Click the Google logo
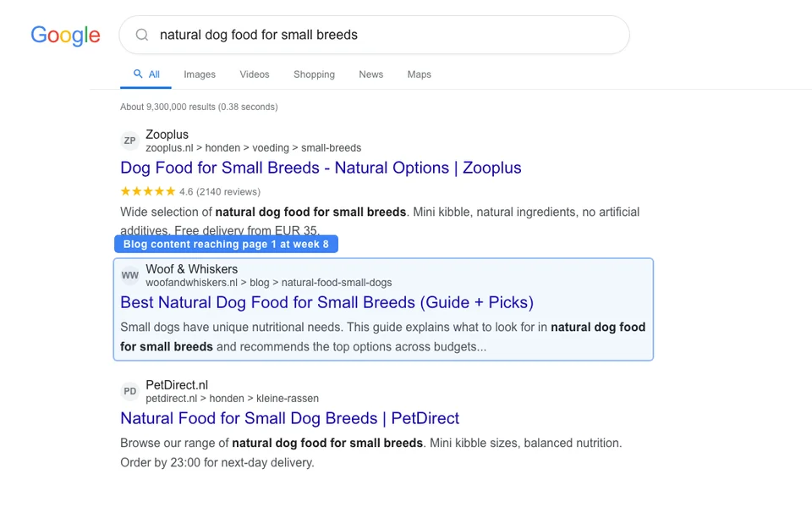 click(65, 36)
